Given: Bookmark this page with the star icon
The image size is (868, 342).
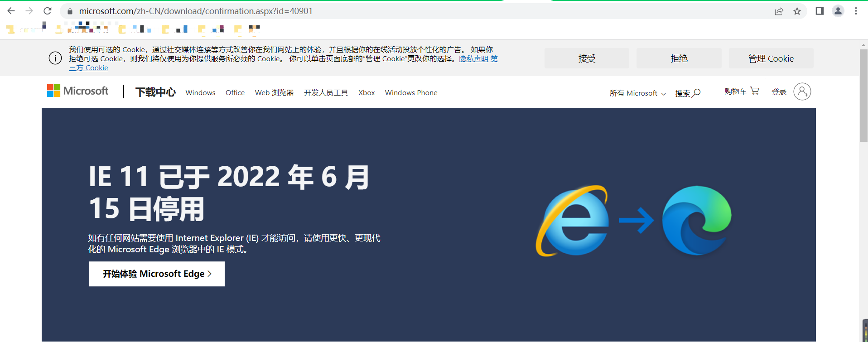Looking at the screenshot, I should click(797, 11).
